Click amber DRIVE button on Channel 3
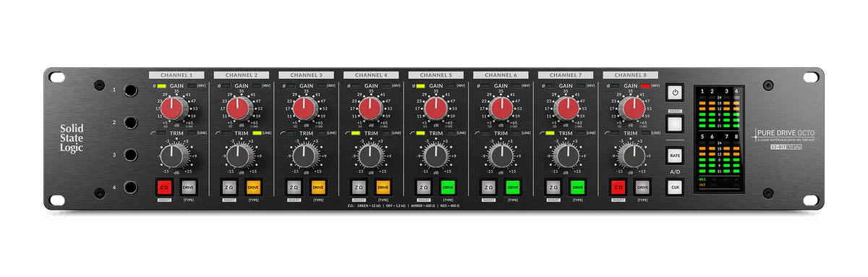The height and width of the screenshot is (277, 868). pyautogui.click(x=318, y=187)
